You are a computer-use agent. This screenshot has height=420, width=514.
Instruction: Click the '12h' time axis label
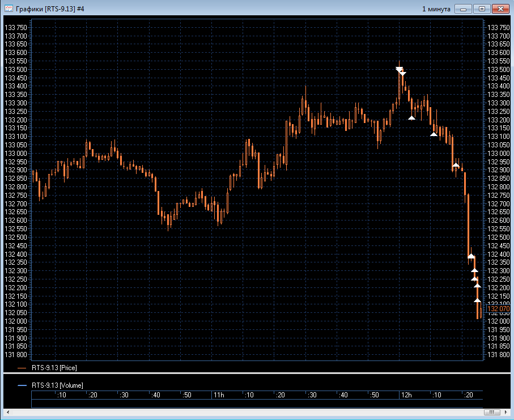click(406, 395)
